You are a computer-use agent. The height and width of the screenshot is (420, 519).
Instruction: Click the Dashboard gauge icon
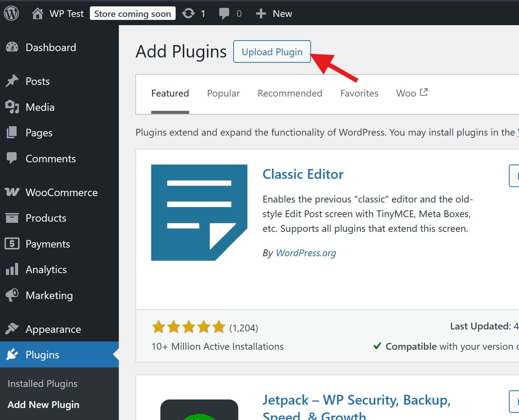tap(12, 47)
